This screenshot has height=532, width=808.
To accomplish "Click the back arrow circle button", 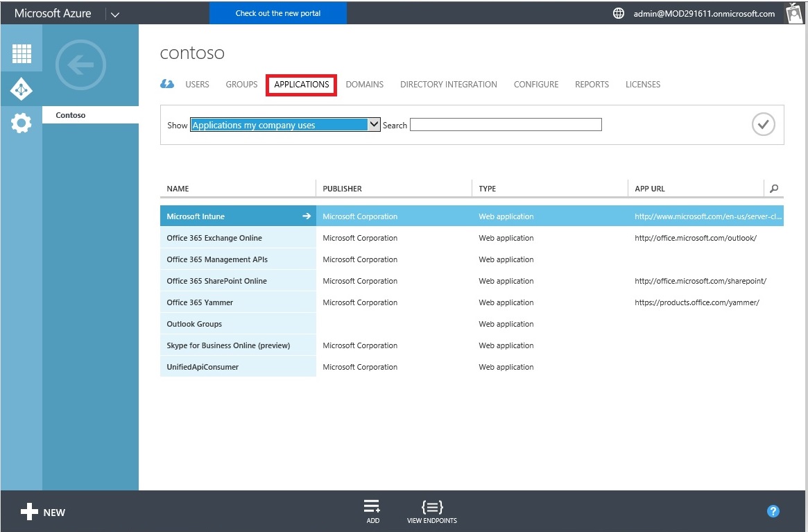I will point(80,65).
